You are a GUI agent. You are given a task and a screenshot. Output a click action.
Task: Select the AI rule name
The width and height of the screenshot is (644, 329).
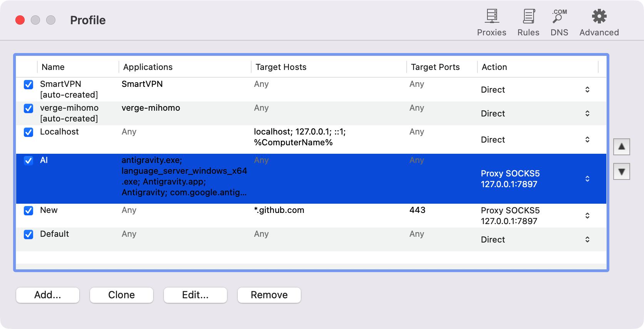[44, 160]
